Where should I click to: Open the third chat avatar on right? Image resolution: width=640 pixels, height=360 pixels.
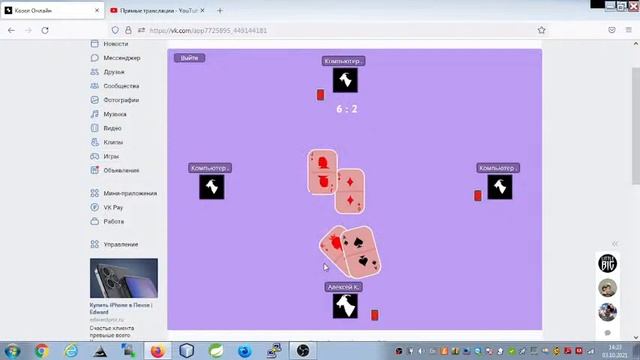607,312
